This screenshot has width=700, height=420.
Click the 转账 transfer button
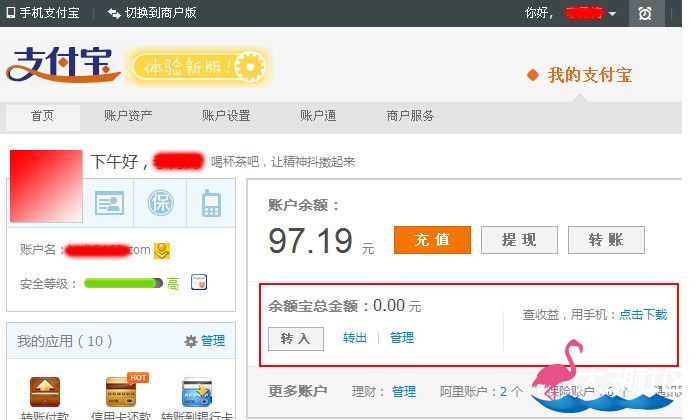(606, 240)
